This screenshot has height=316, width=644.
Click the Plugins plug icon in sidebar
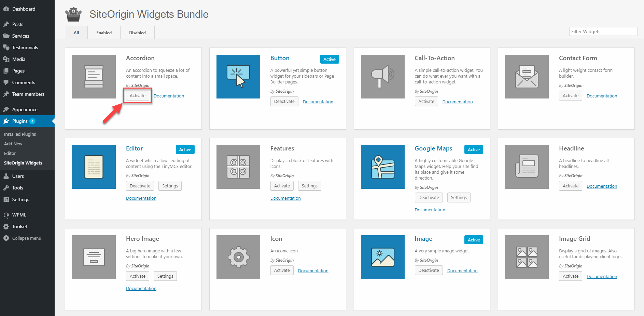(6, 121)
